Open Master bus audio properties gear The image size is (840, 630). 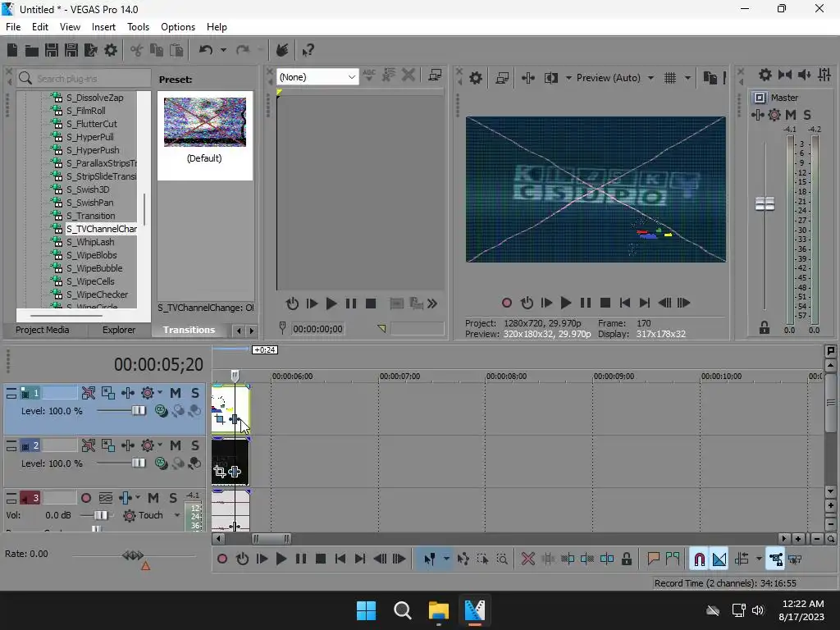[765, 75]
